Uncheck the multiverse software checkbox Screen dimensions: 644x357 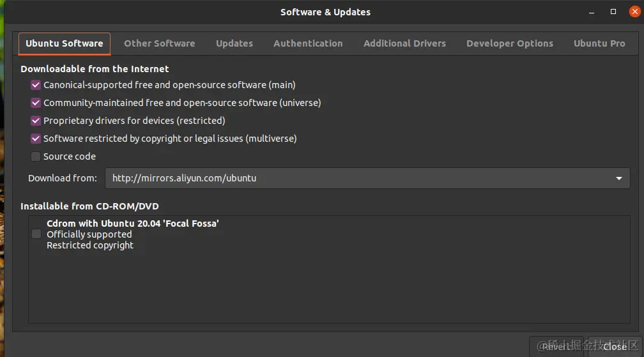coord(36,139)
